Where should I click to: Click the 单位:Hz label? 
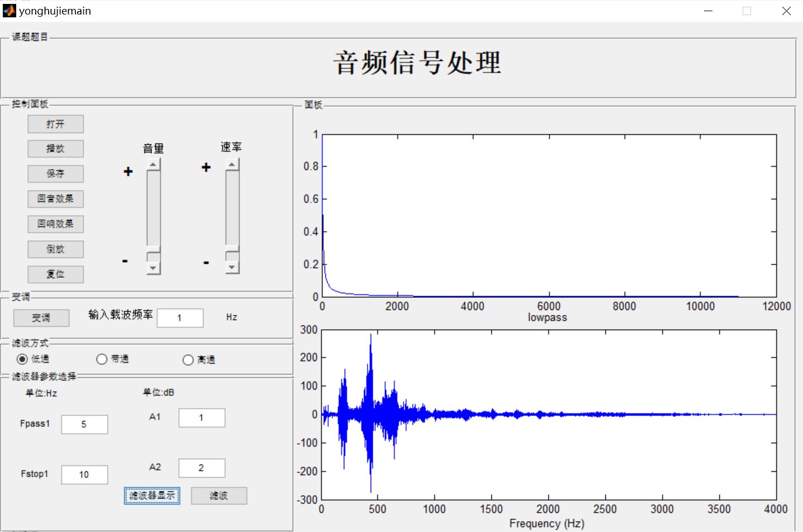click(x=41, y=393)
